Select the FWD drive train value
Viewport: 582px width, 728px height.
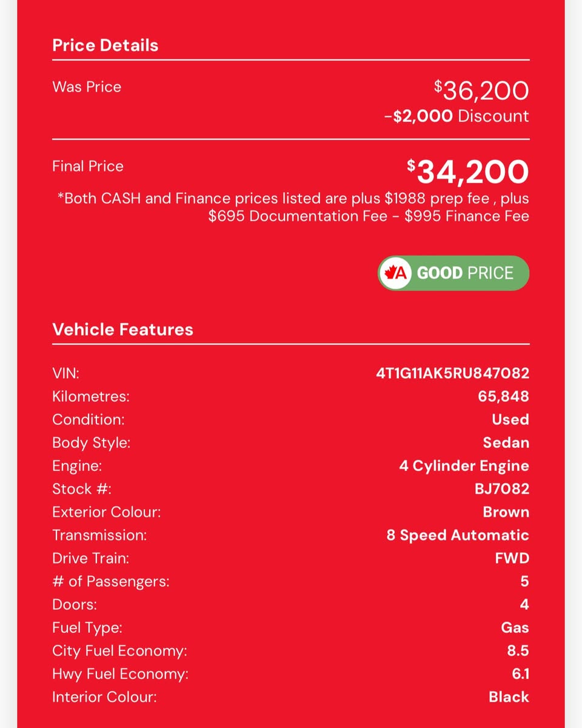click(x=512, y=558)
